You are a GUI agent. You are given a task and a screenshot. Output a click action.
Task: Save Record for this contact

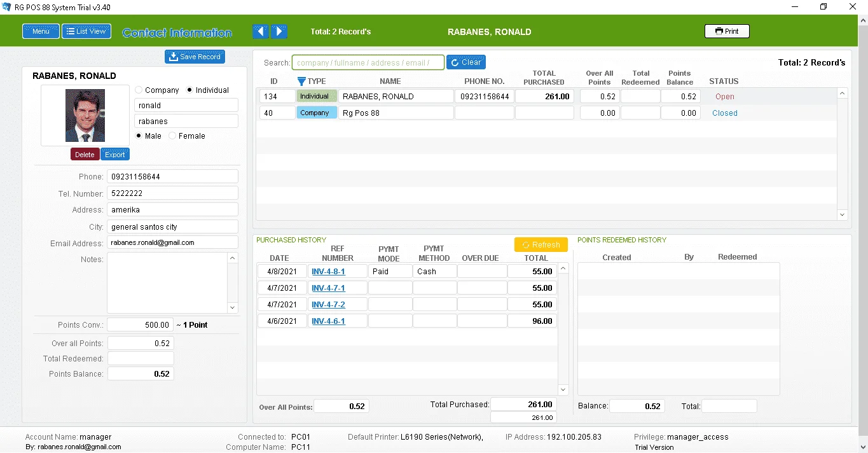click(195, 57)
